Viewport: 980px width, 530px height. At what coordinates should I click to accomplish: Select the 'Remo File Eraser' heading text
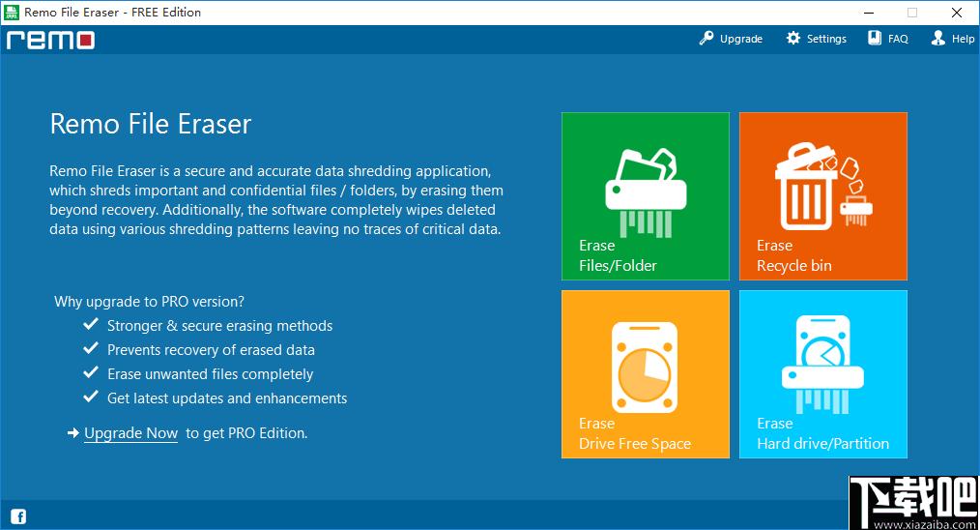150,124
